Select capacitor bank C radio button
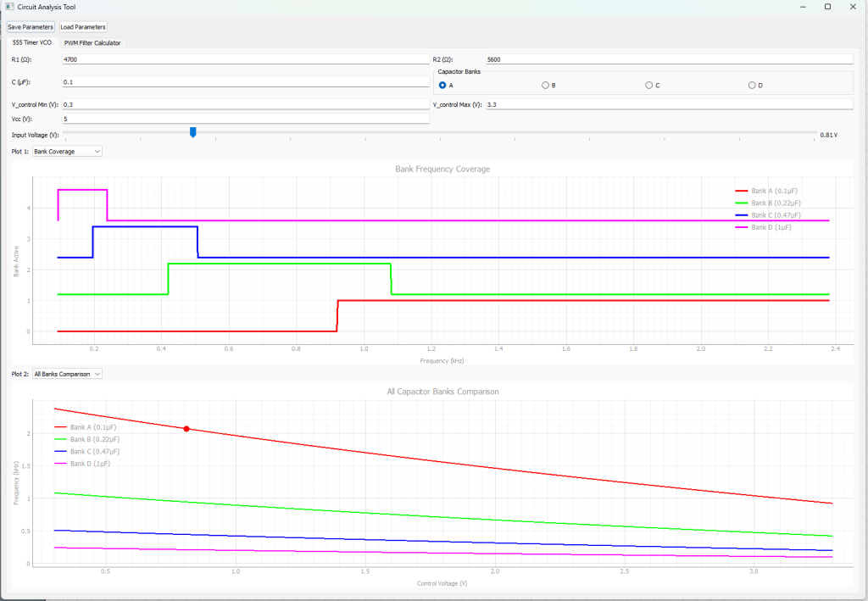This screenshot has width=868, height=601. point(648,86)
